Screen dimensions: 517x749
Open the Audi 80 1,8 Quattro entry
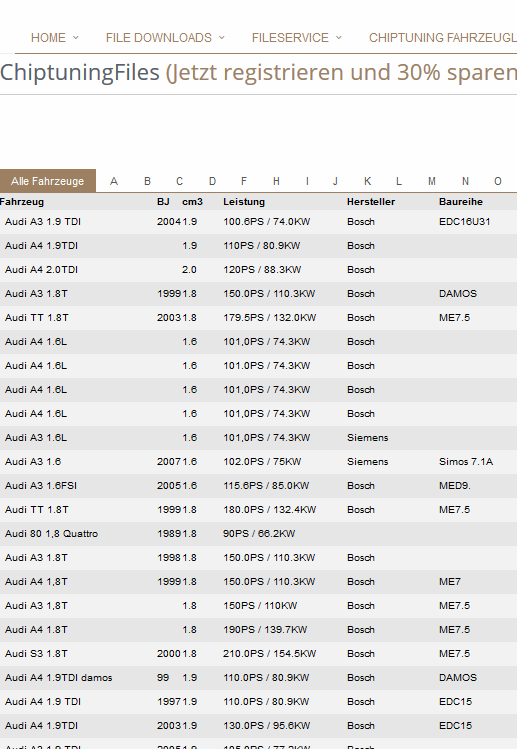(258, 534)
